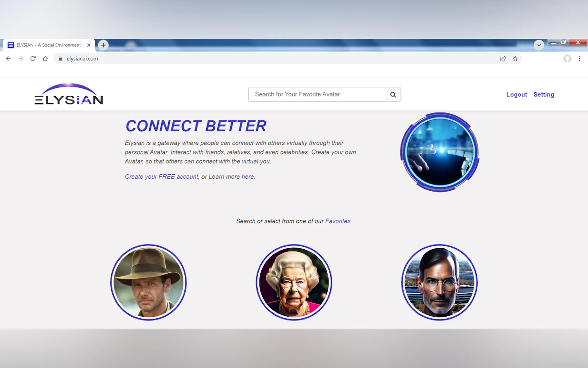The width and height of the screenshot is (588, 368).
Task: Open the browser home page icon
Action: [x=45, y=59]
